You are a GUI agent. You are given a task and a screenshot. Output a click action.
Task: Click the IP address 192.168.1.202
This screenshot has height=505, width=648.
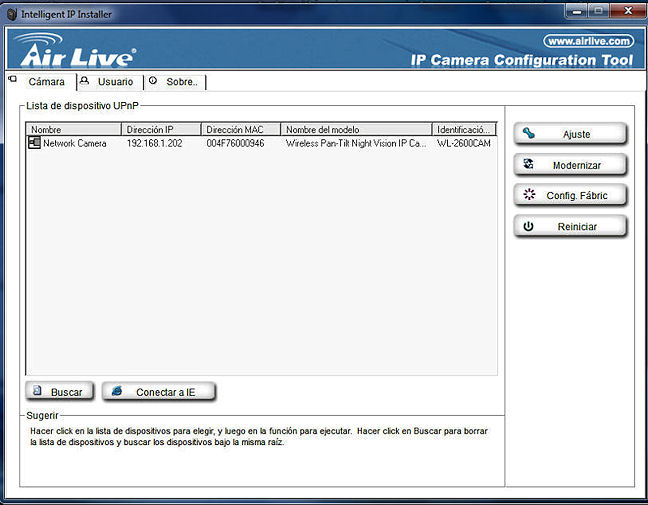[x=154, y=143]
